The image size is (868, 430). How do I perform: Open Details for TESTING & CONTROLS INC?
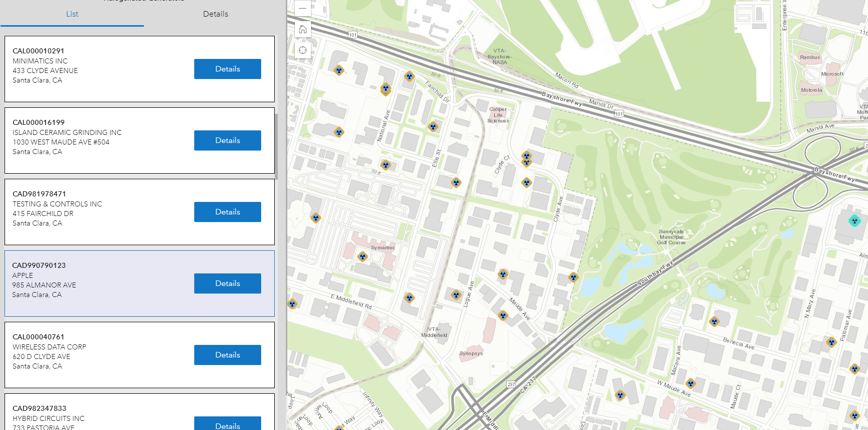(x=227, y=212)
